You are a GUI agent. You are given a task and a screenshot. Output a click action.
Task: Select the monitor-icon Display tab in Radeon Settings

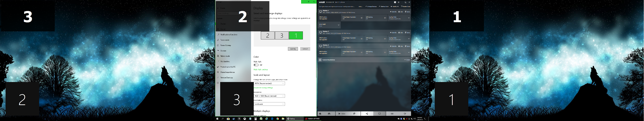(380, 113)
